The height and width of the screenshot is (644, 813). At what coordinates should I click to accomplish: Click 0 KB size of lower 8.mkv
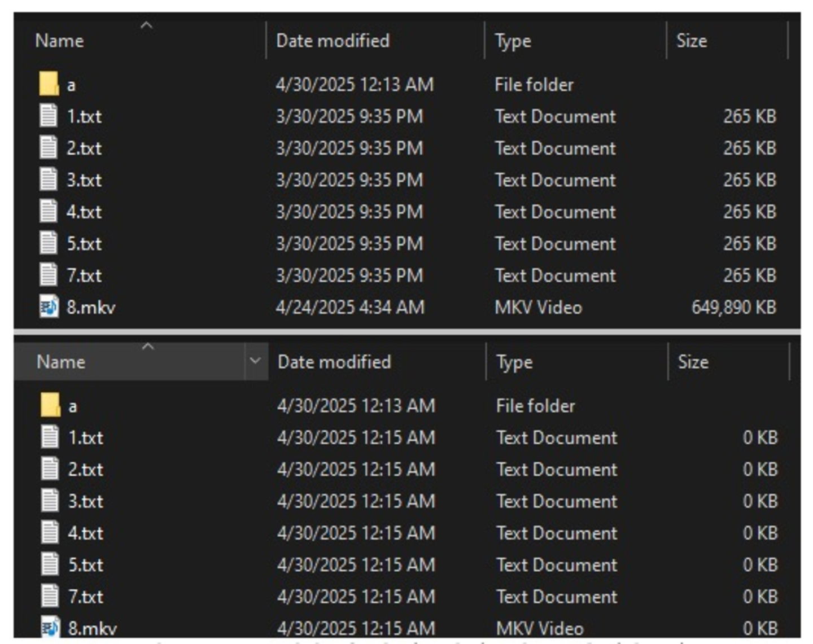pos(760,628)
